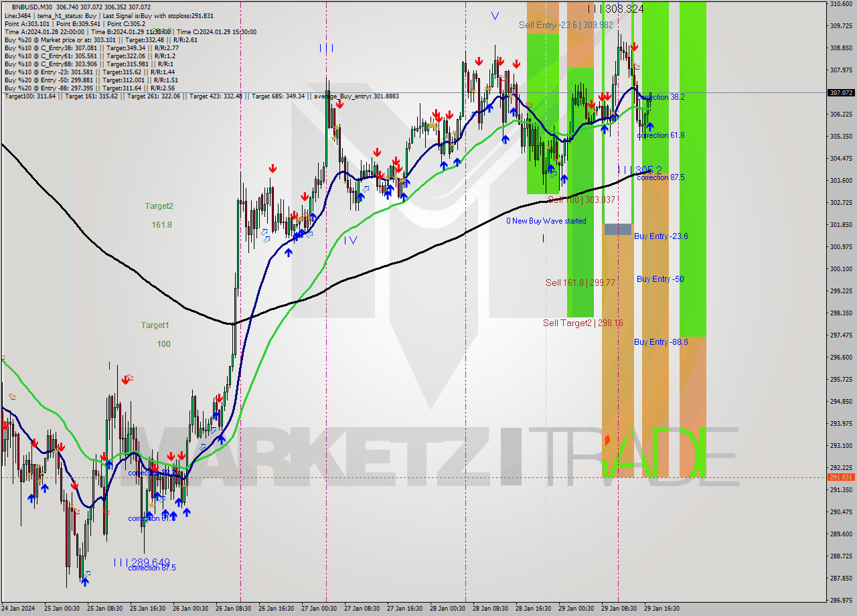Select the 306.225 price axis value
The width and height of the screenshot is (857, 616).
pyautogui.click(x=840, y=114)
